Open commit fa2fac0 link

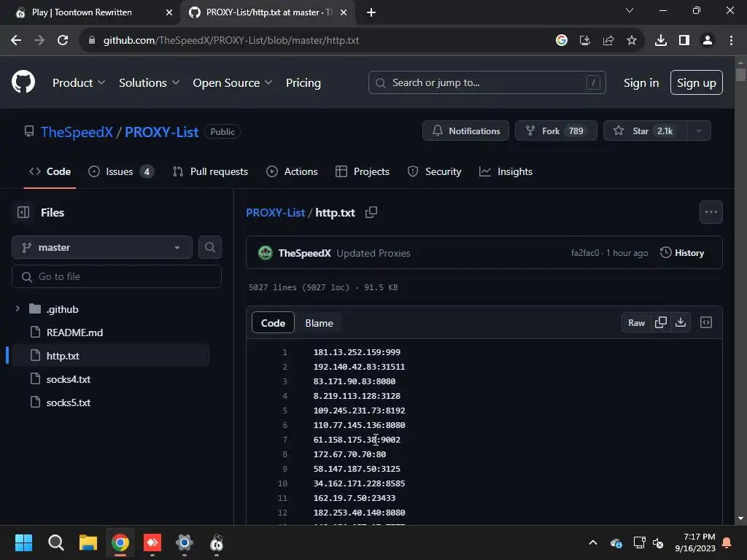point(584,253)
